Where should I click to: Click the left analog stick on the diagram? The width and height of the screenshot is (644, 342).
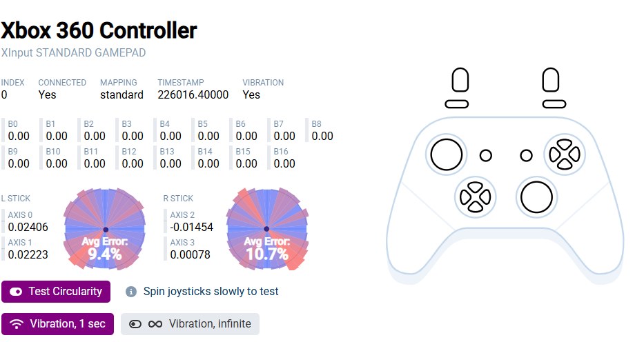447,154
